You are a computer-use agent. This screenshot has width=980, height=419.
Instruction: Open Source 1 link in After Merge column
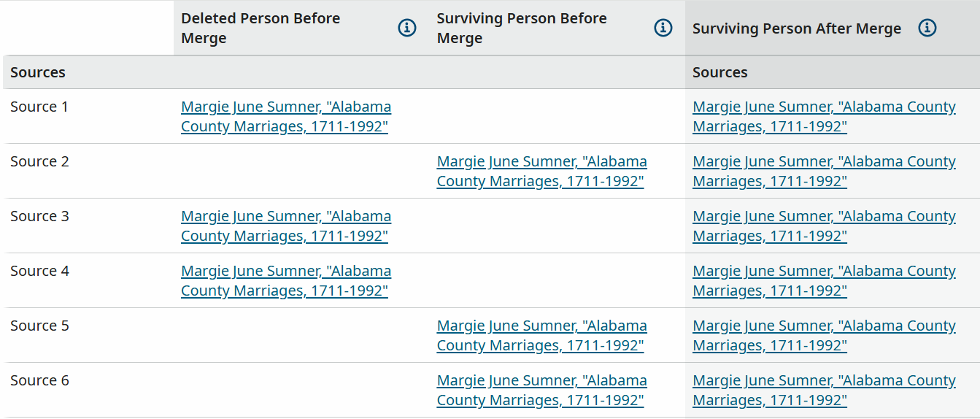823,117
